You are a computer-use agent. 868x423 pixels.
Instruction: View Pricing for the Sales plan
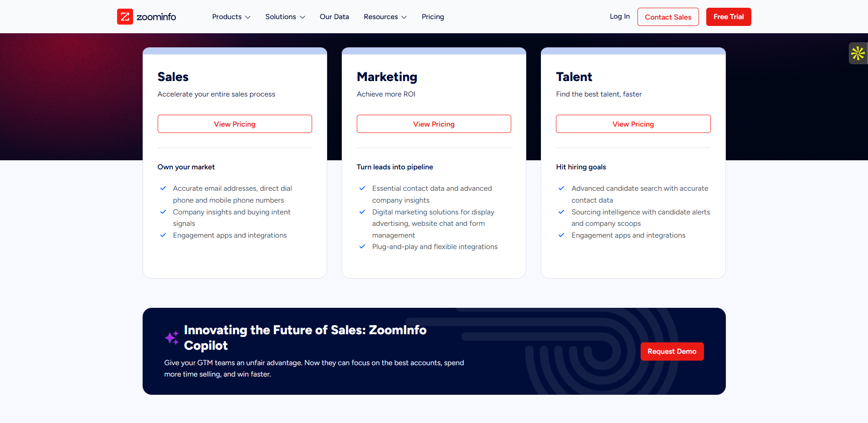click(x=235, y=124)
